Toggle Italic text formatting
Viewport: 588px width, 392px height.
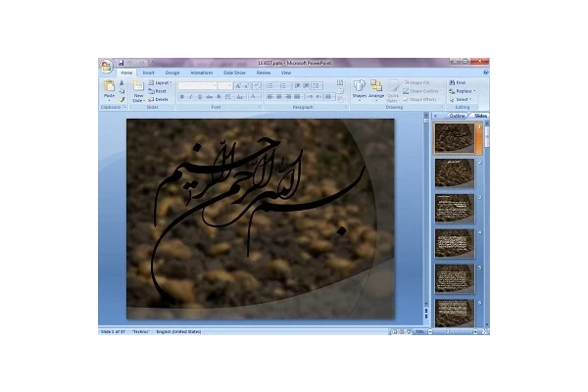point(190,97)
